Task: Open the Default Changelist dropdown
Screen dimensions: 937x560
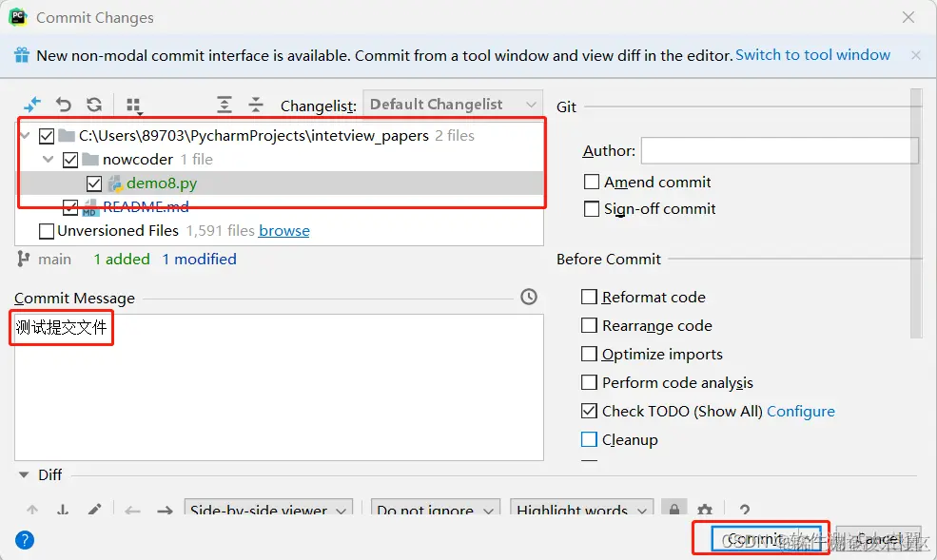Action: (x=453, y=105)
